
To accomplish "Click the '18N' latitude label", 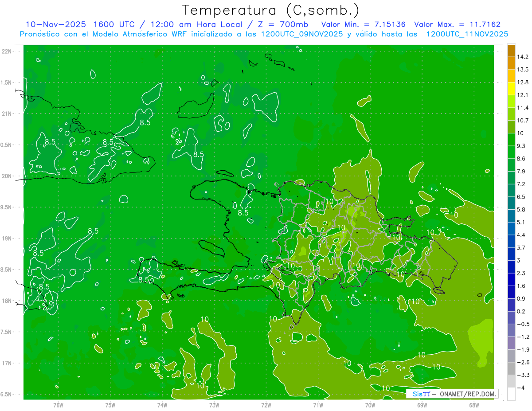I will pos(8,301).
